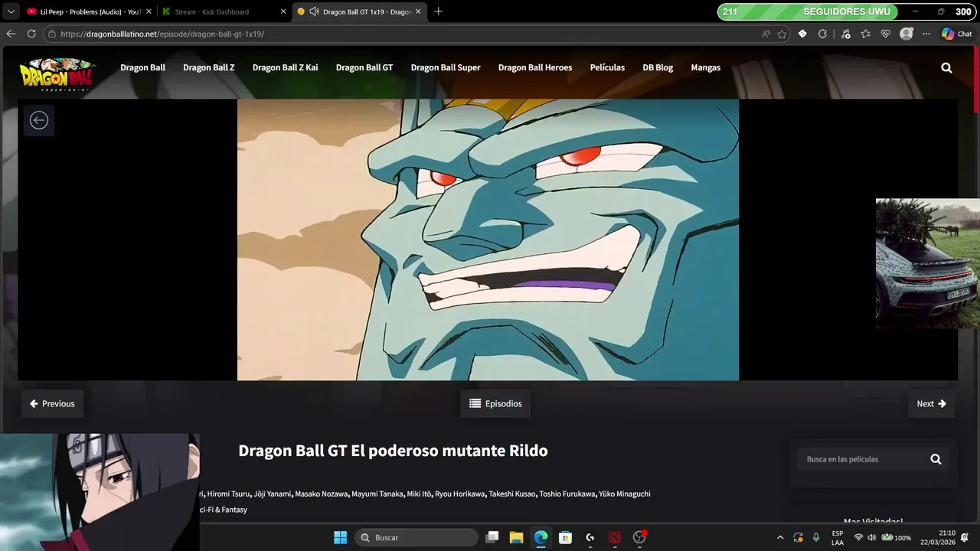
Task: Open Read aloud icon in address bar
Action: (766, 34)
